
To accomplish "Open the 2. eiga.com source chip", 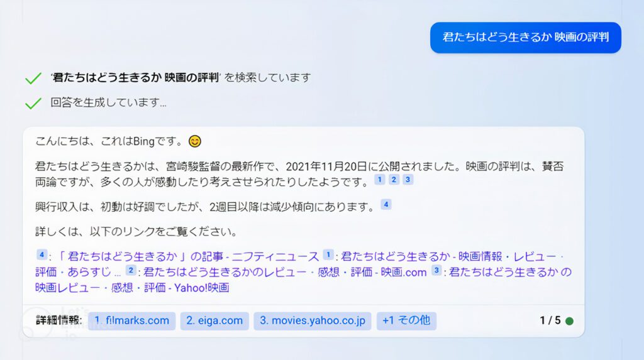I will tap(214, 320).
